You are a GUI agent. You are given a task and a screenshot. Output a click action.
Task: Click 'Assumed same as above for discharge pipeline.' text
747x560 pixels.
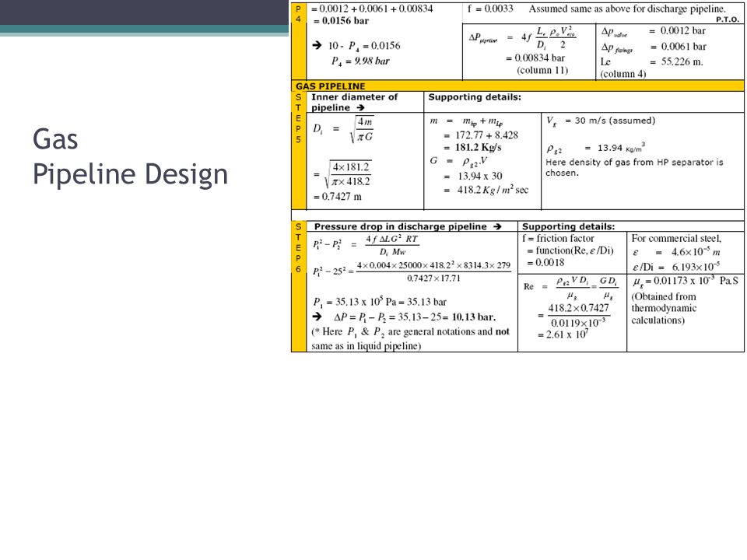627,9
